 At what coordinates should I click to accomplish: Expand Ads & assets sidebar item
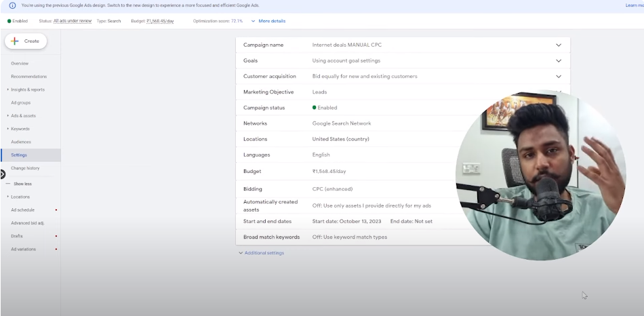23,116
